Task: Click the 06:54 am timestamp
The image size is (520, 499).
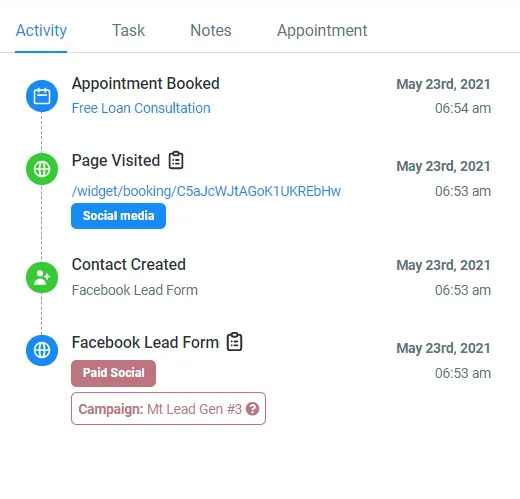Action: (x=463, y=108)
